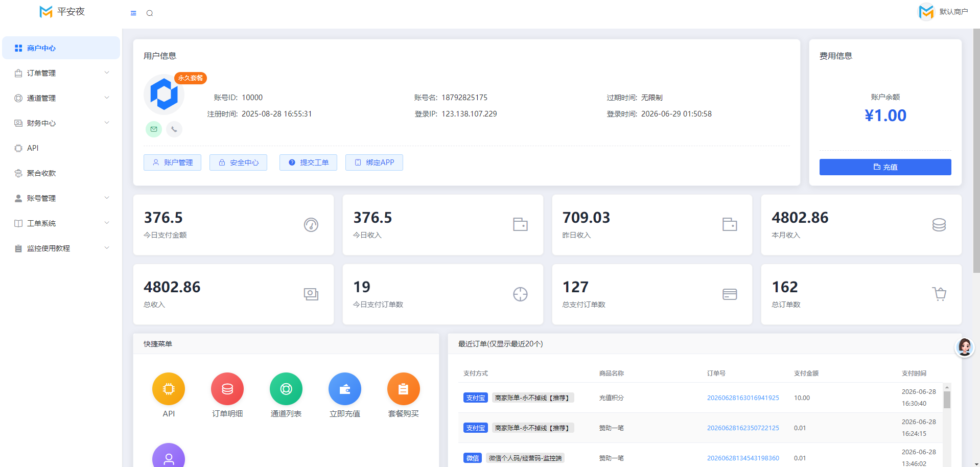980x467 pixels.
Task: Expand the 账号管理 sidebar menu
Action: coord(61,198)
